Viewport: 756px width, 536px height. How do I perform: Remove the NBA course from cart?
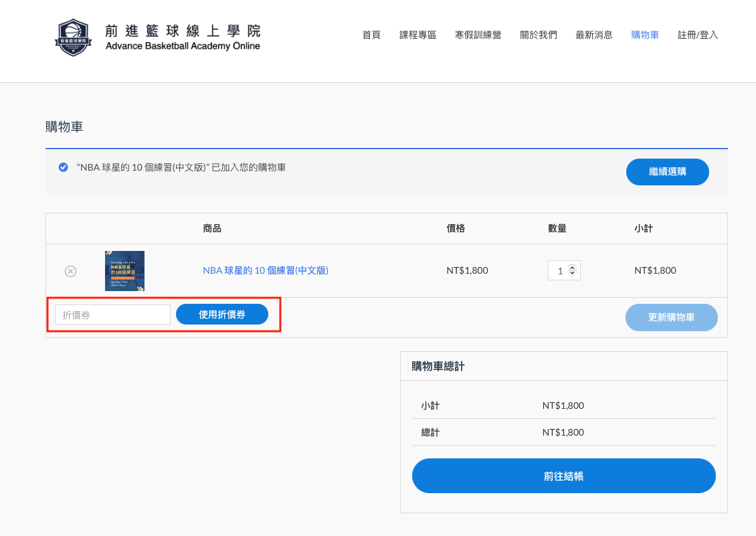tap(70, 271)
